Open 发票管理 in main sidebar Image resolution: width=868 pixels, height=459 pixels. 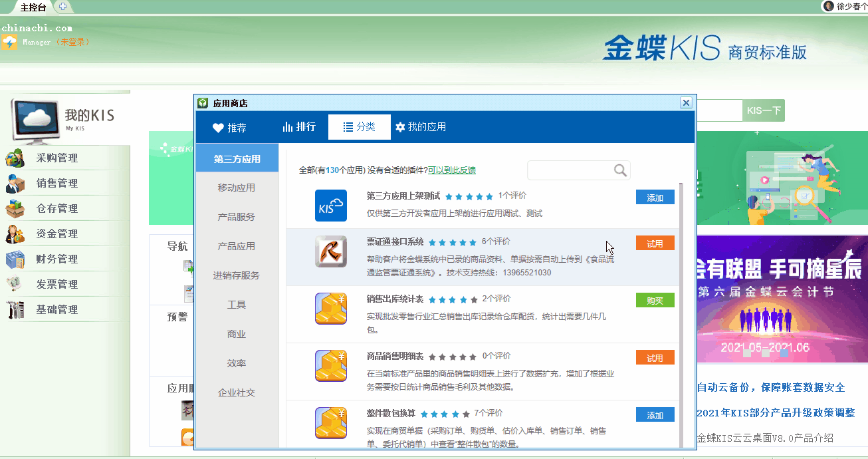point(57,284)
